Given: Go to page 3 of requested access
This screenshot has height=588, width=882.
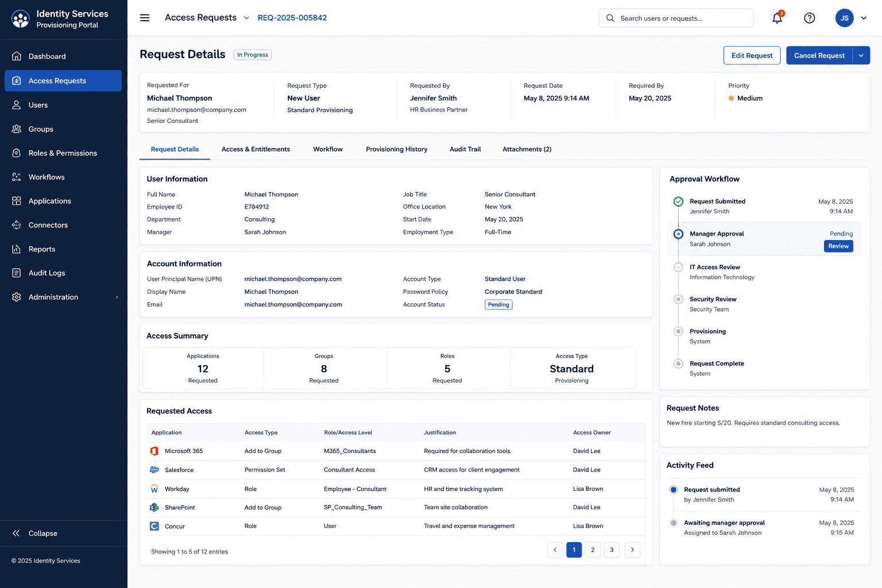Looking at the screenshot, I should click(612, 550).
